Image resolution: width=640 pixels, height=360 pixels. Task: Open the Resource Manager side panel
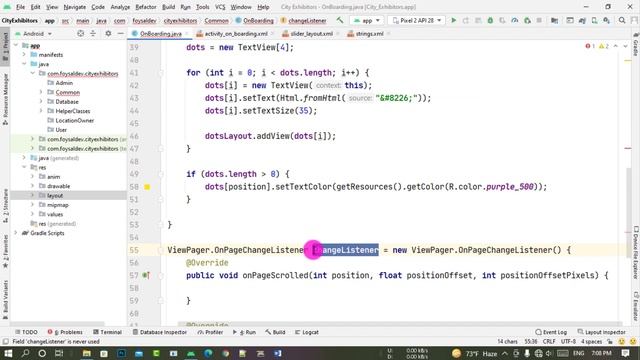5,98
